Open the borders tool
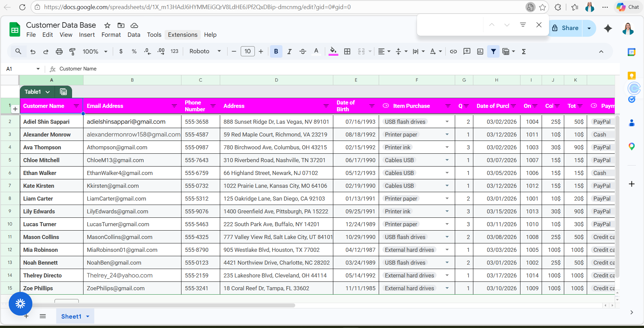The image size is (644, 328). (x=347, y=52)
